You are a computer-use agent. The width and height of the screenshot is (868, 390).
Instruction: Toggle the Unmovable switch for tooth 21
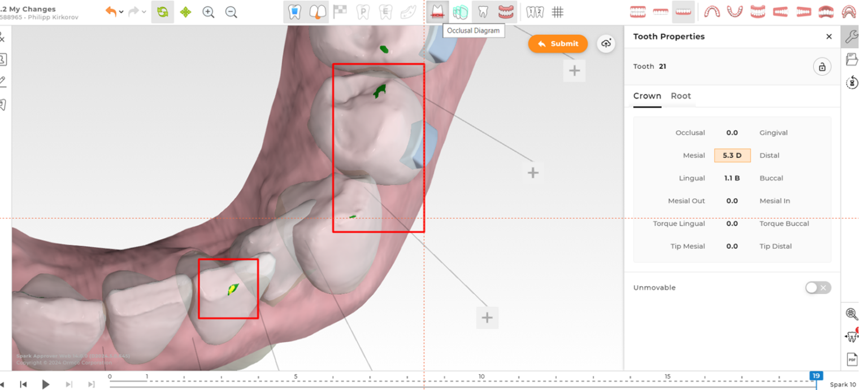click(x=818, y=287)
